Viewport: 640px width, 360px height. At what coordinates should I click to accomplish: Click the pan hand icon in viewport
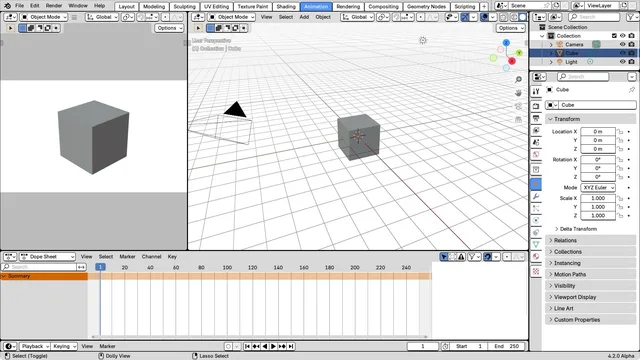518,93
